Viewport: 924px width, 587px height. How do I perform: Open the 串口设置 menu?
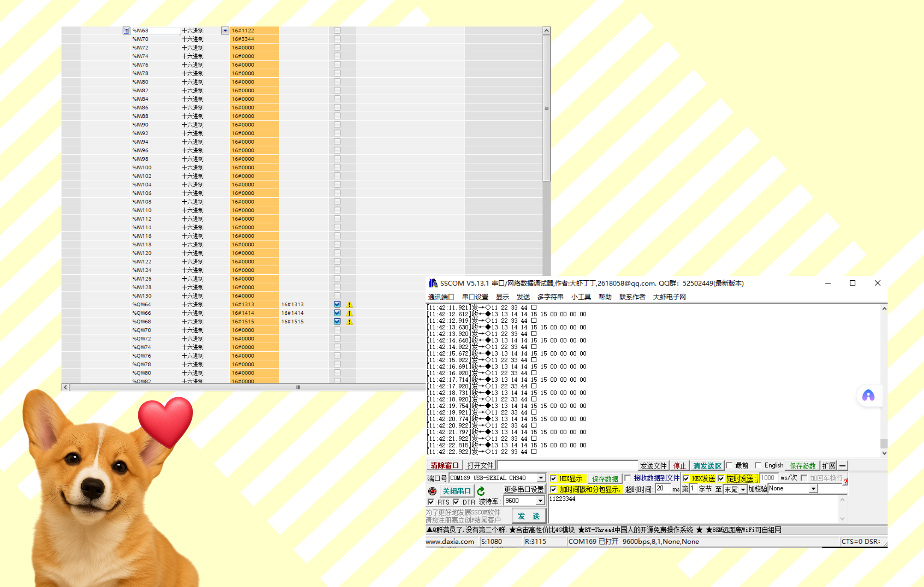(475, 297)
